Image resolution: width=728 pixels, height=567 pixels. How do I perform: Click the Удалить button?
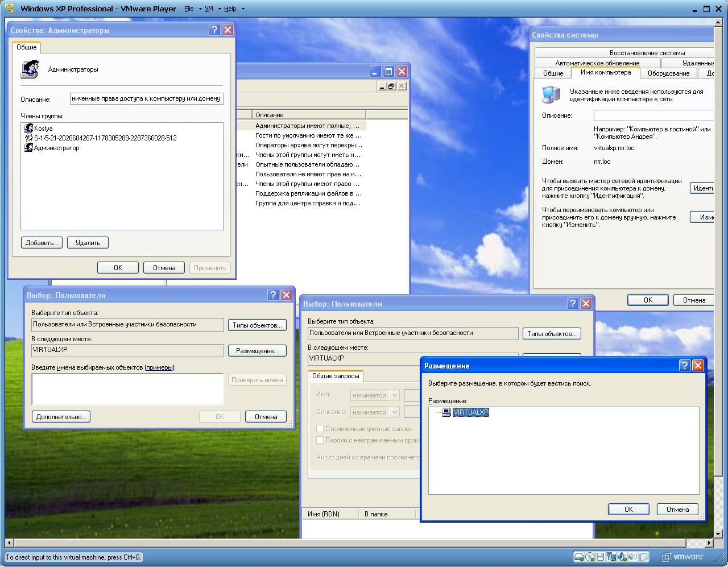(x=88, y=242)
